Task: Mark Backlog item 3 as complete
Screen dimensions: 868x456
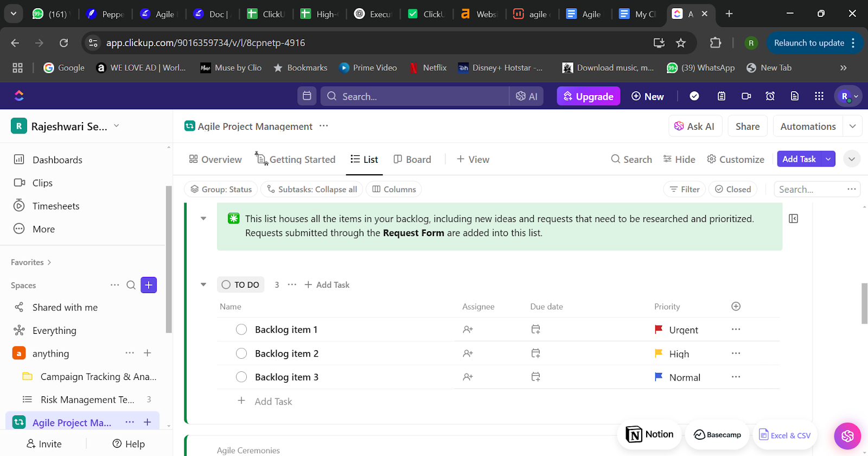Action: point(241,377)
